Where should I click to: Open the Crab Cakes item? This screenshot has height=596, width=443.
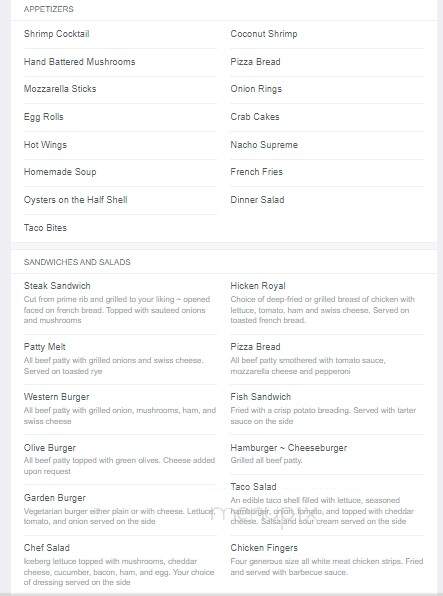tap(255, 117)
